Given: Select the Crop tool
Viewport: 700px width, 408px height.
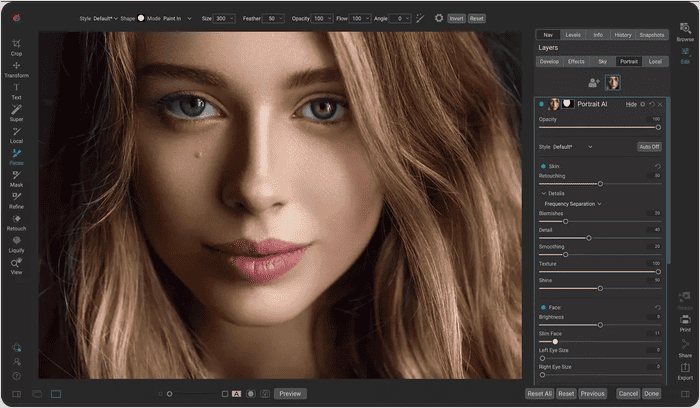Looking at the screenshot, I should click(x=16, y=46).
